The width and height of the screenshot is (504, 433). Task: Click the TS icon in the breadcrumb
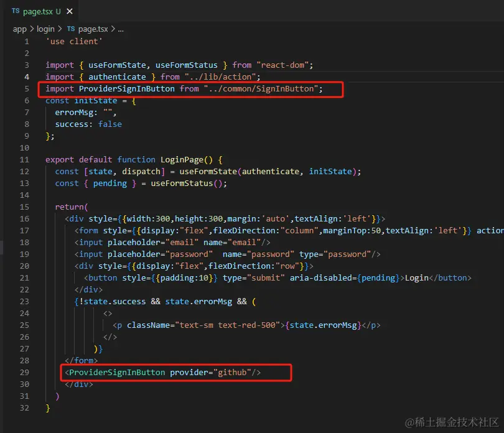coord(71,29)
